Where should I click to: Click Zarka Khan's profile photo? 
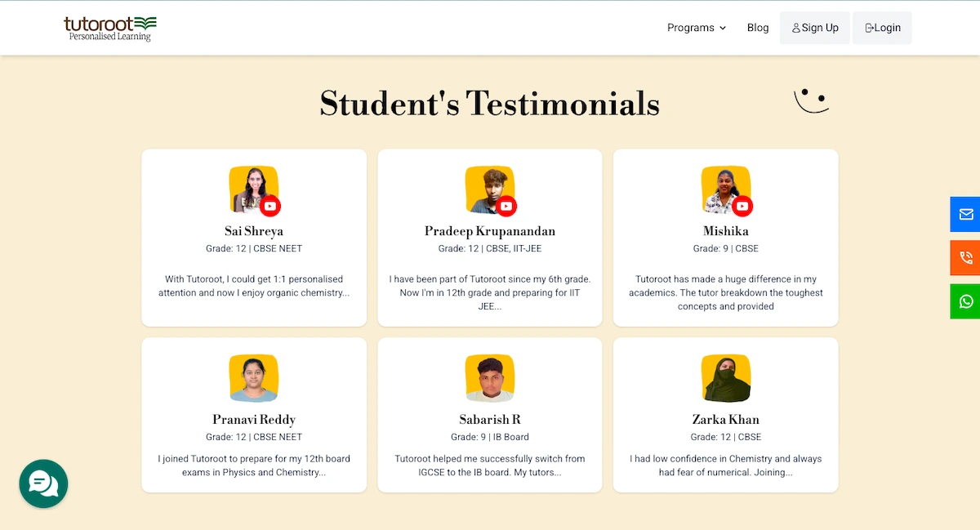726,378
